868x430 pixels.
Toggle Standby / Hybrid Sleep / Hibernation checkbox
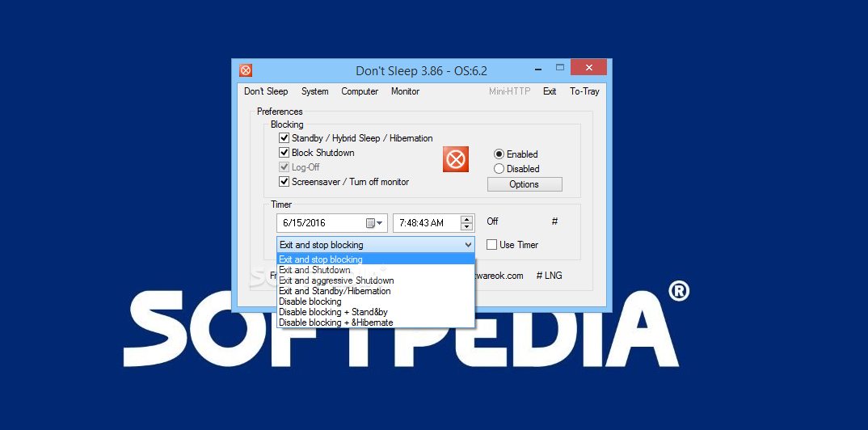284,137
